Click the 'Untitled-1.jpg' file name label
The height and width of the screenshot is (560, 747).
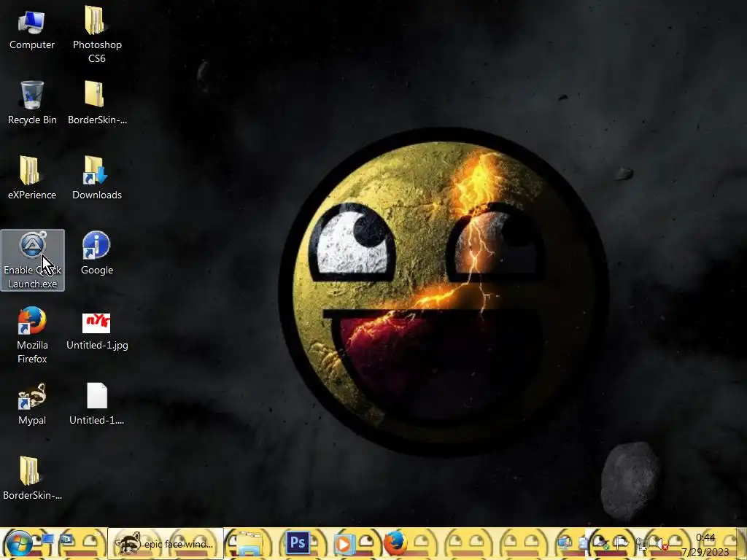click(97, 345)
